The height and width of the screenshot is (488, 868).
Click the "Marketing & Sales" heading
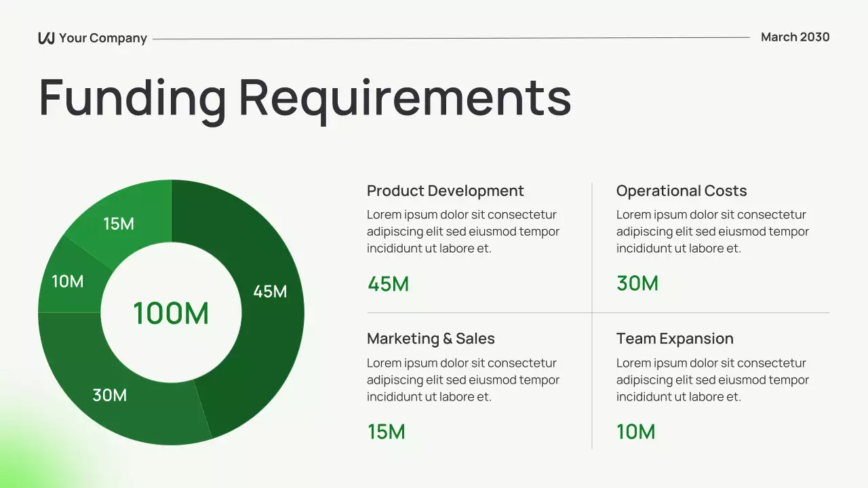pyautogui.click(x=431, y=338)
